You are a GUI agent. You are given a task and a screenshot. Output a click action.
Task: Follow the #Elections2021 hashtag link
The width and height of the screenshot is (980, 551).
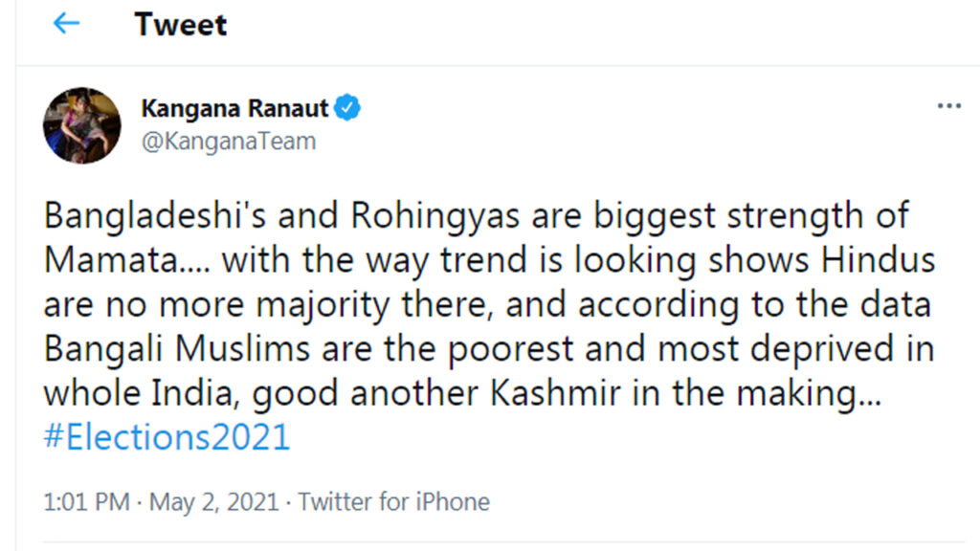coord(167,437)
